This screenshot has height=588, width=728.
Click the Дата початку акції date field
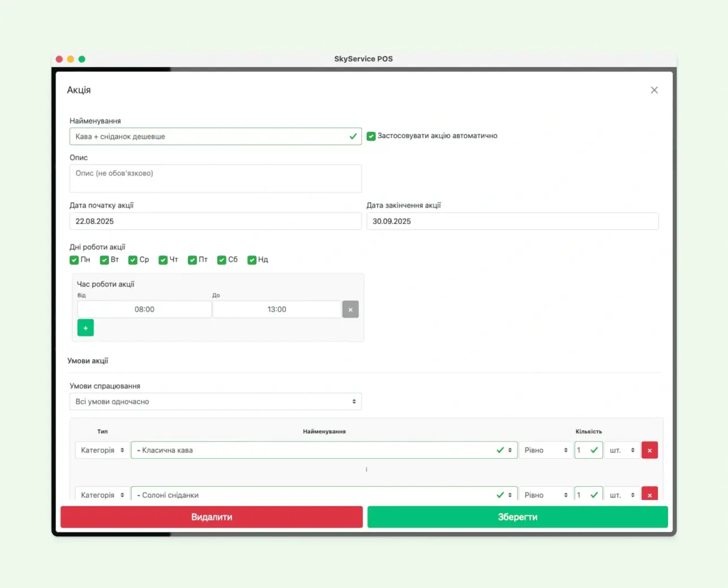coord(215,221)
